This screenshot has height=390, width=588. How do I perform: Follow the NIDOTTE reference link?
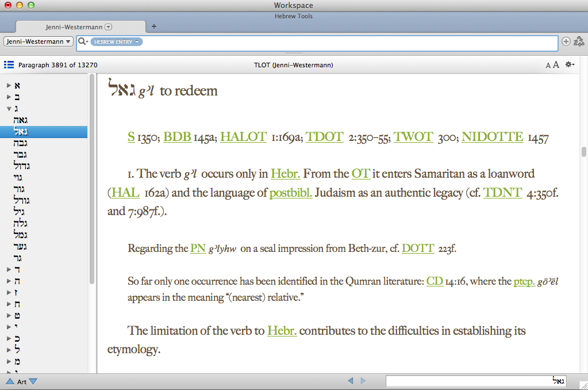tap(492, 137)
